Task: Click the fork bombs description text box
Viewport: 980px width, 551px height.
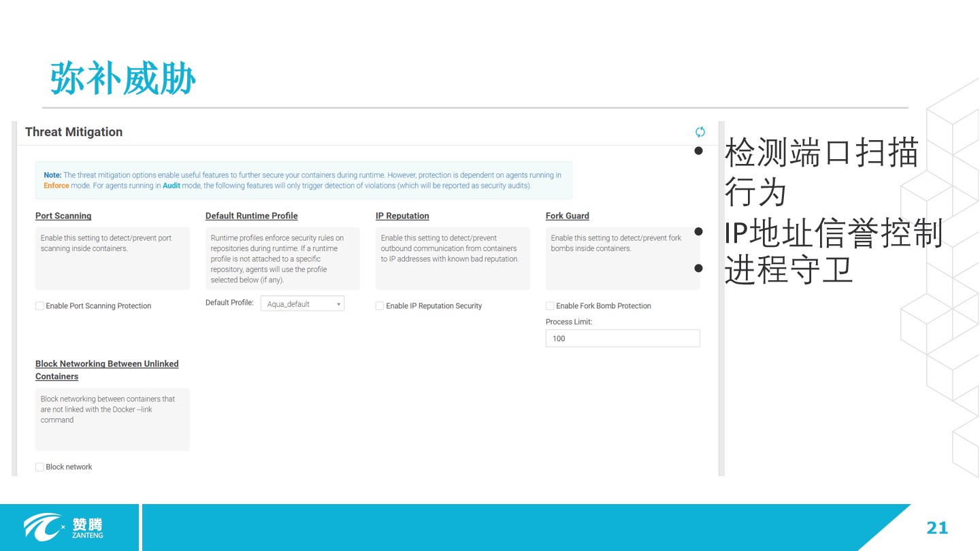Action: tap(623, 258)
